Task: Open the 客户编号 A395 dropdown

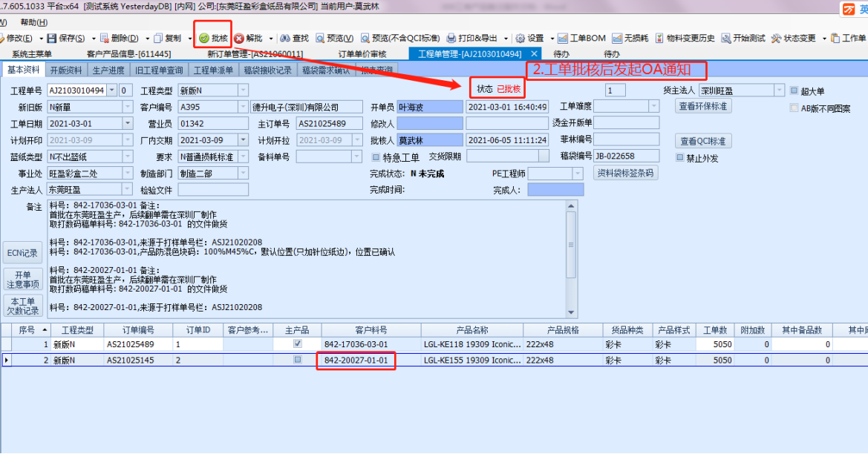Action: 243,107
